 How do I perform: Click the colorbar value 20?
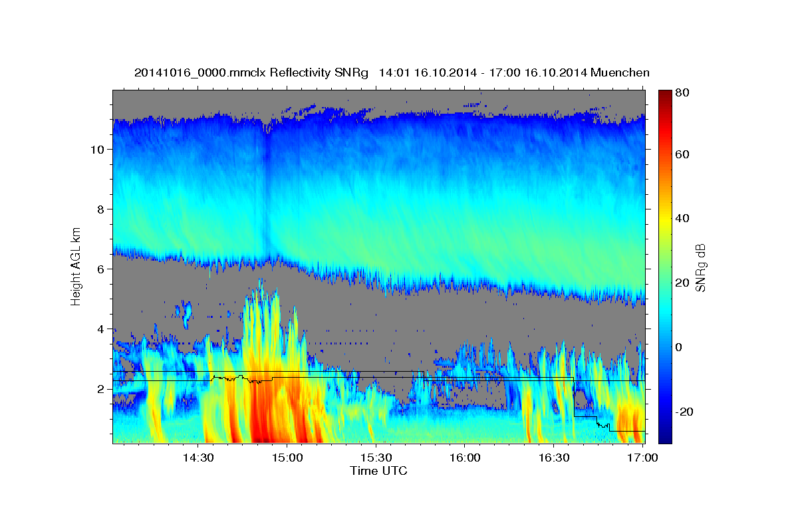tap(682, 283)
